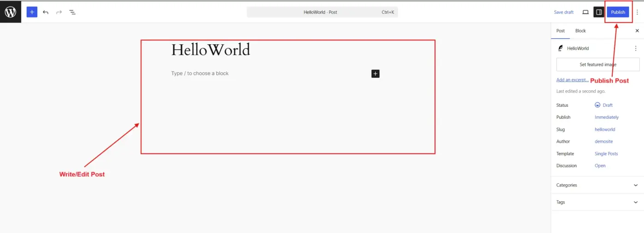Image resolution: width=644 pixels, height=233 pixels.
Task: Open the HelloWorld · Post command palette bar
Action: [x=322, y=12]
